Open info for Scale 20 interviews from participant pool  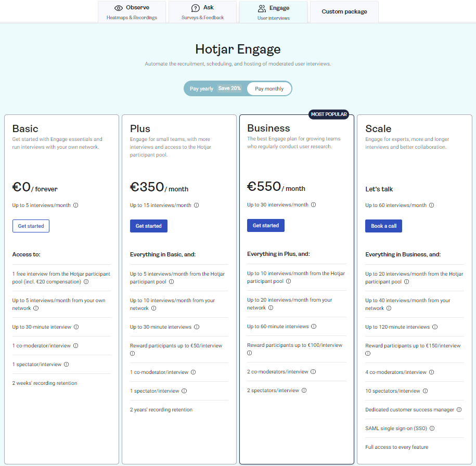pyautogui.click(x=407, y=282)
